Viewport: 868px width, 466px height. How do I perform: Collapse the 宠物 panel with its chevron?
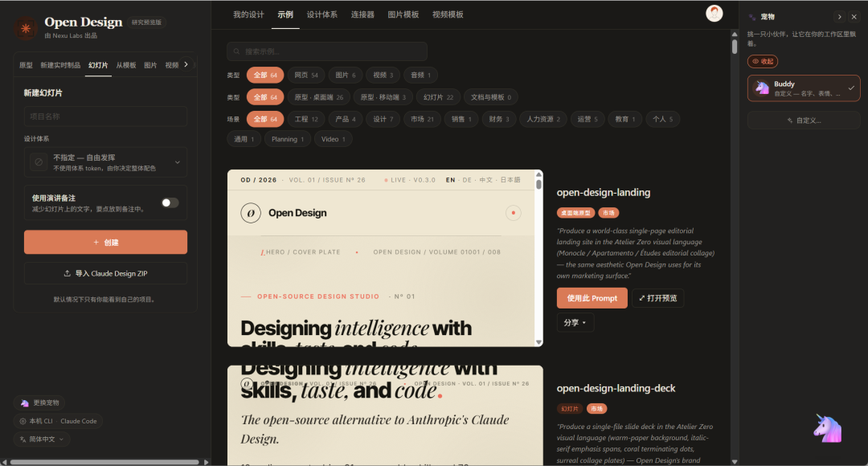click(x=840, y=17)
